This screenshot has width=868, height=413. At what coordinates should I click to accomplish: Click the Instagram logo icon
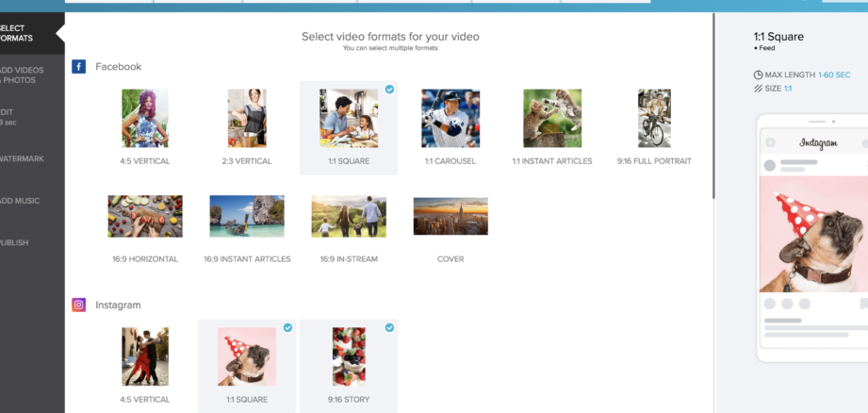click(x=79, y=305)
